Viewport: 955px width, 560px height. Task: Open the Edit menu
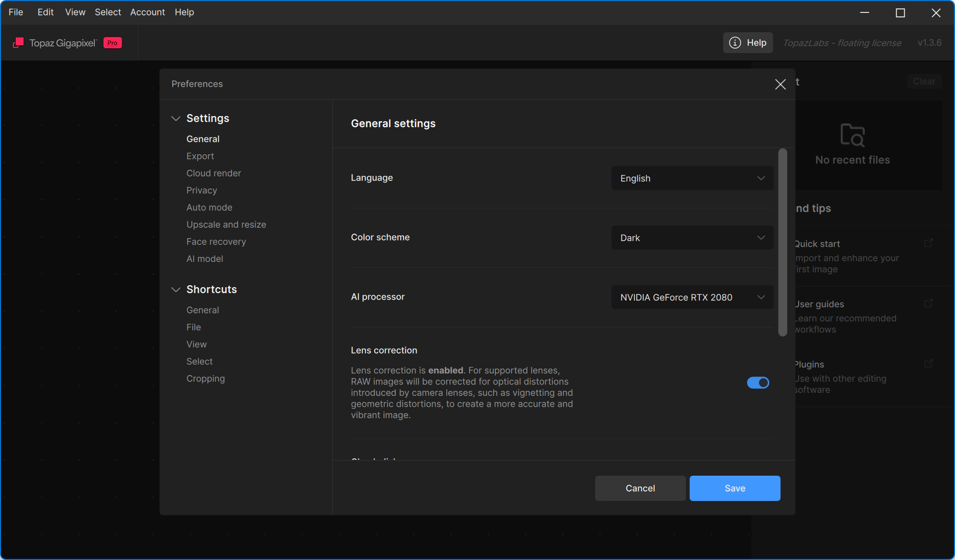(x=45, y=12)
